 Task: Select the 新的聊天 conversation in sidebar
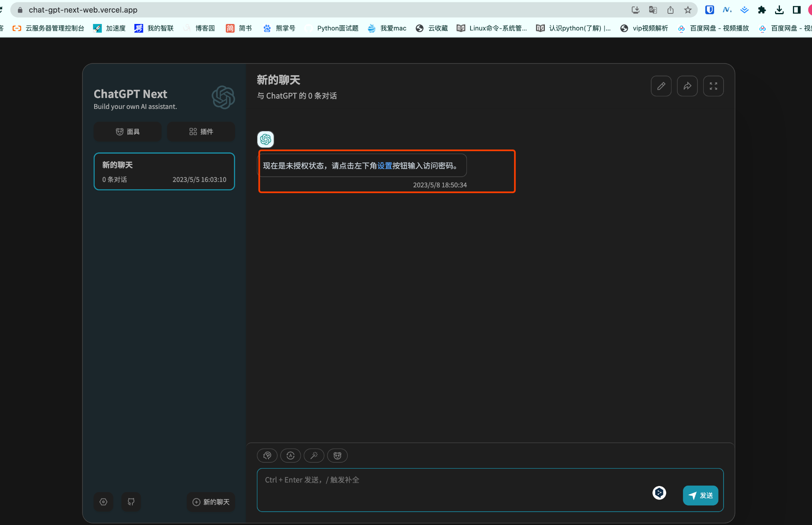click(x=164, y=171)
